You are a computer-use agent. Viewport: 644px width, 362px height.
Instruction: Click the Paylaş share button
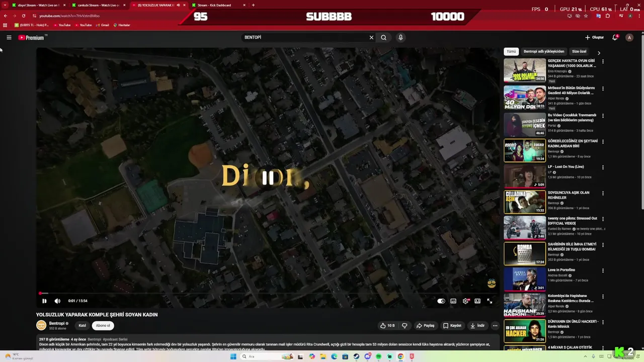tap(426, 325)
